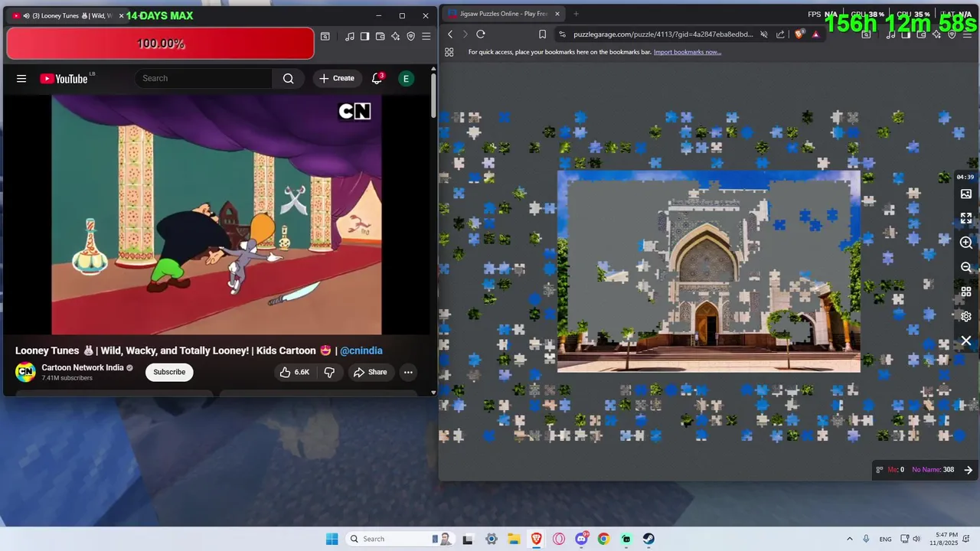The width and height of the screenshot is (980, 551).
Task: Click Import bookmarks now link
Action: click(688, 52)
